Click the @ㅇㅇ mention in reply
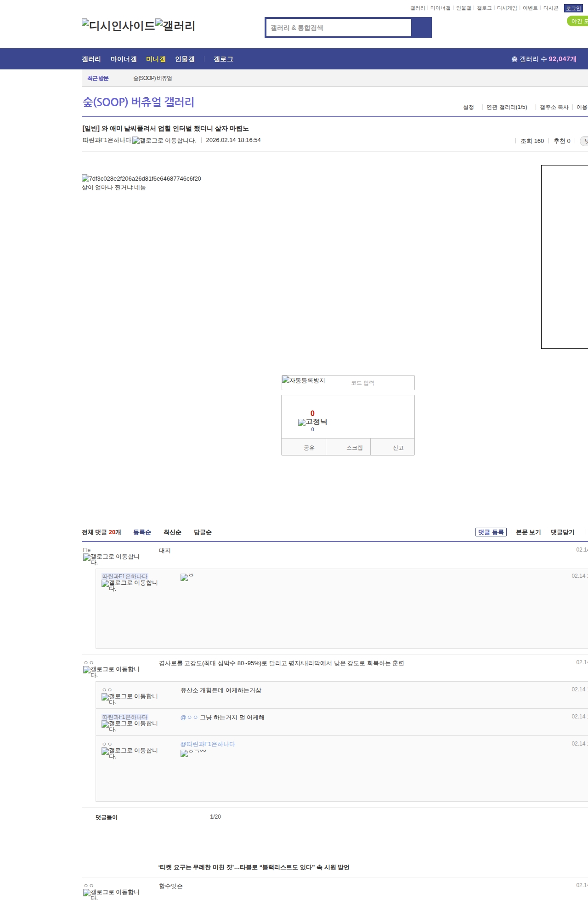The height and width of the screenshot is (900, 588). (x=189, y=717)
